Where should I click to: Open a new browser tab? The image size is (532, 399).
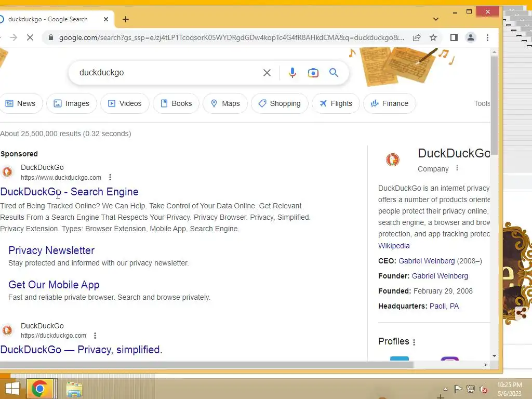tap(126, 19)
